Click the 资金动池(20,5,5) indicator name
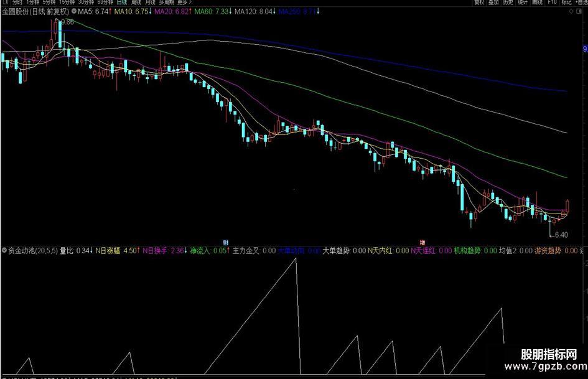The image size is (588, 379). [33, 250]
